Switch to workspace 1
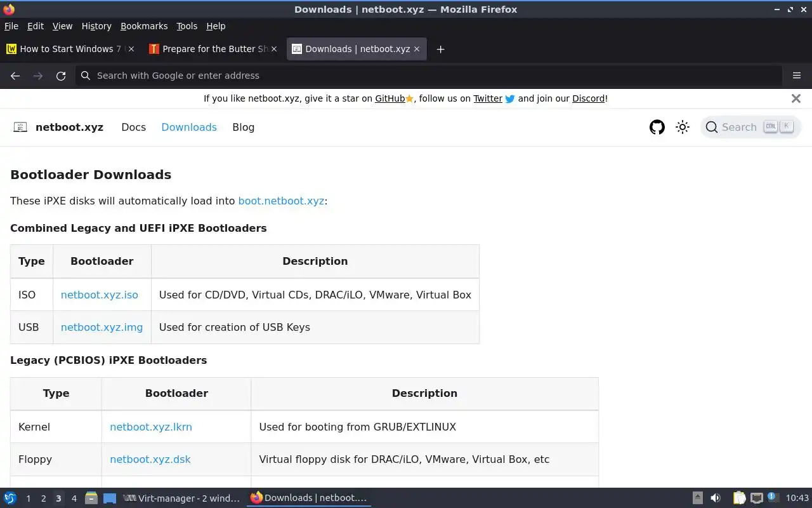 [28, 498]
